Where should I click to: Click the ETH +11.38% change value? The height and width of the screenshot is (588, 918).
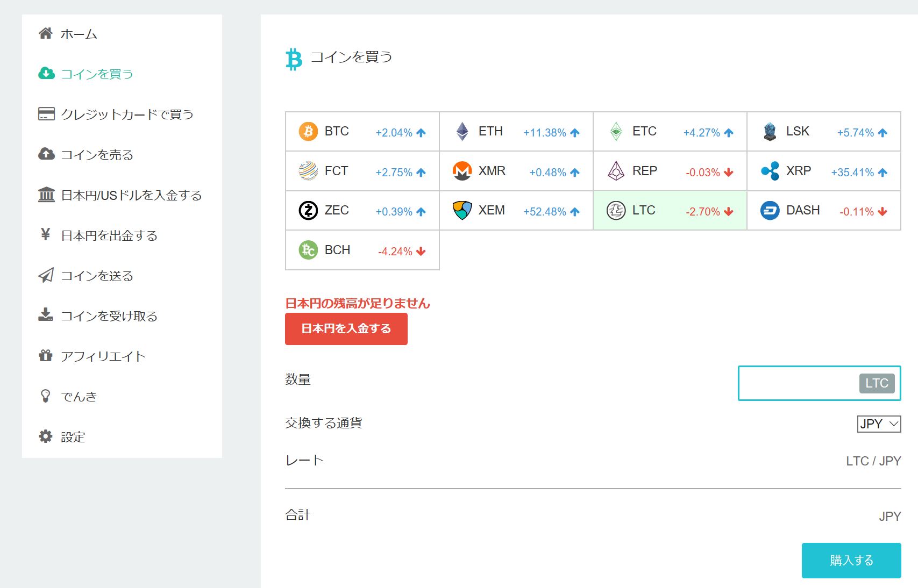[545, 133]
